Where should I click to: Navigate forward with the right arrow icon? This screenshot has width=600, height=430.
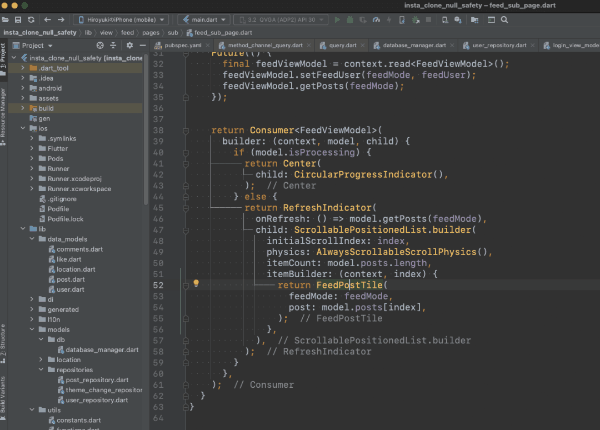(61, 20)
